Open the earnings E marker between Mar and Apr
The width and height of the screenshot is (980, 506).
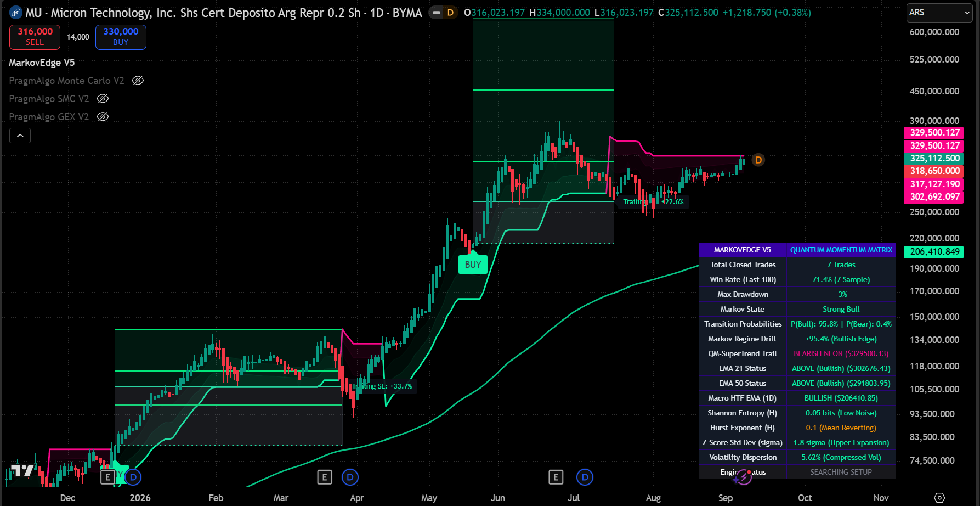325,477
